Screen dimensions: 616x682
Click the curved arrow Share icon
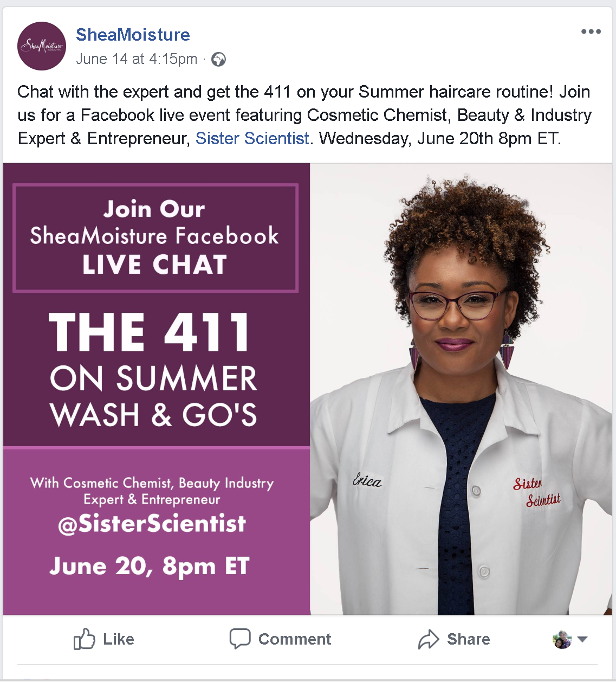tap(429, 639)
